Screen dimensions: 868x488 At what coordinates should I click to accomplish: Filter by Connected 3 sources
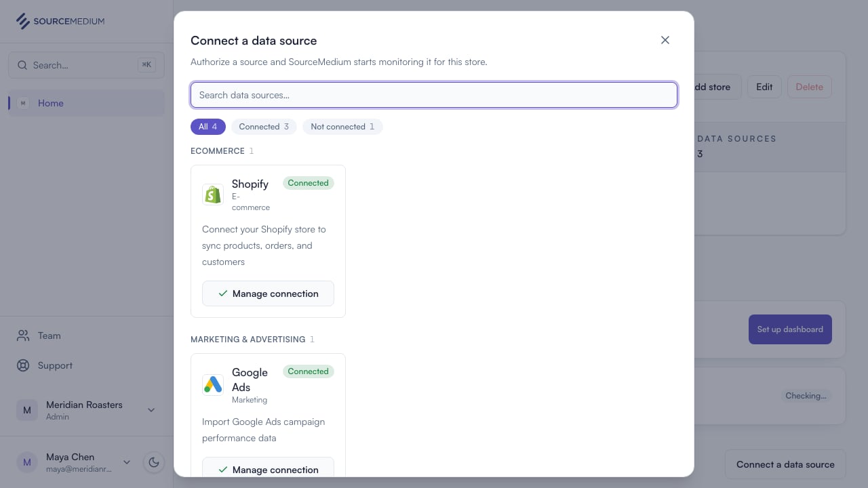264,127
